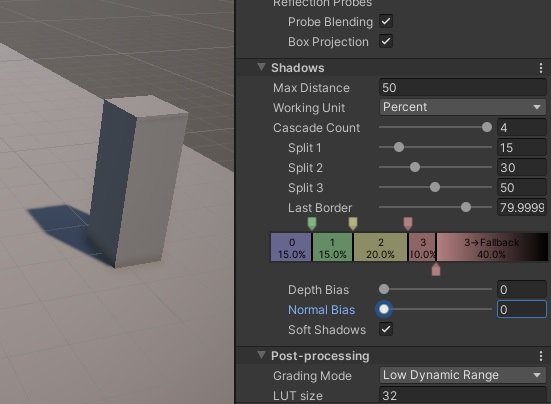Open the Working Unit Percent dropdown
The width and height of the screenshot is (551, 404).
click(x=463, y=107)
